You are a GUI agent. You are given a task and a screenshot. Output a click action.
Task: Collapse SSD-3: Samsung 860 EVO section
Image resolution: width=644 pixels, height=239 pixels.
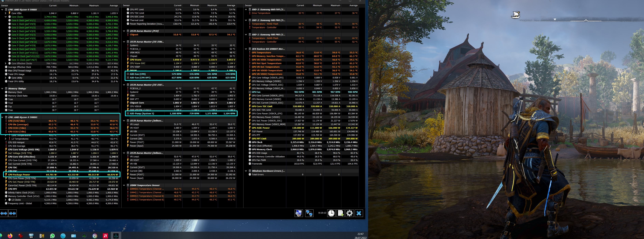[246, 10]
